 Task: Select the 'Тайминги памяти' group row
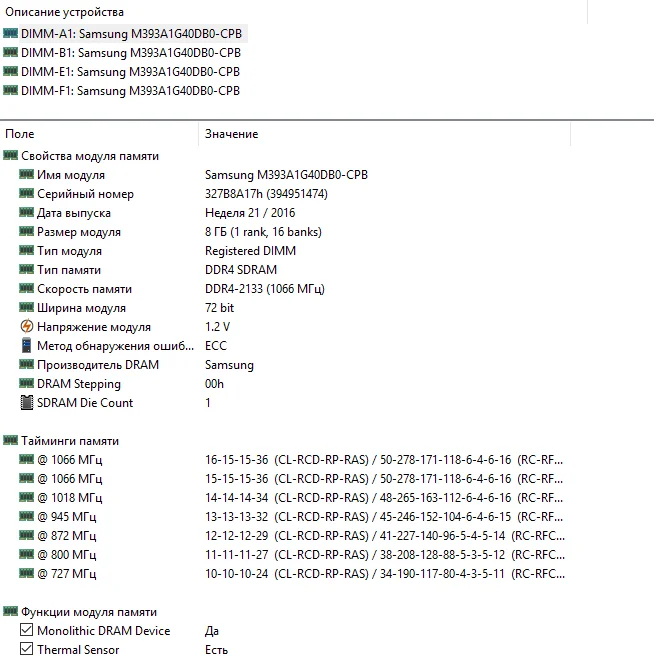70,441
